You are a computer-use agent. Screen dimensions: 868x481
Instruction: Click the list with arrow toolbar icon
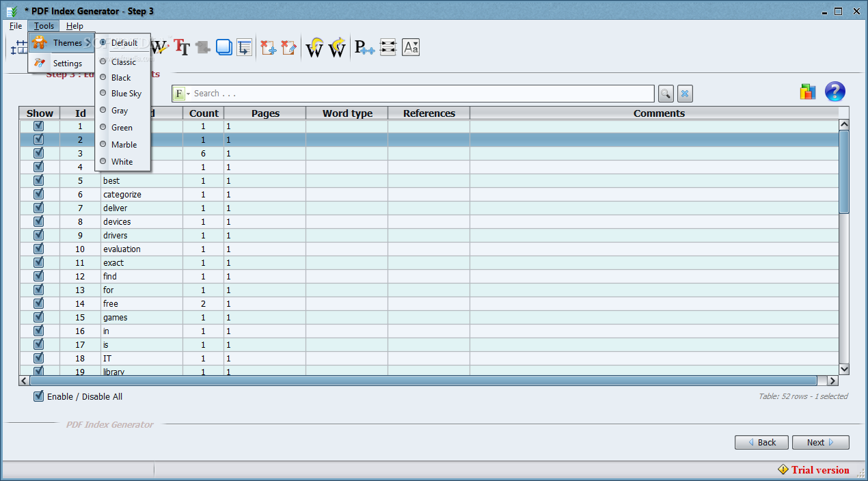pos(245,47)
